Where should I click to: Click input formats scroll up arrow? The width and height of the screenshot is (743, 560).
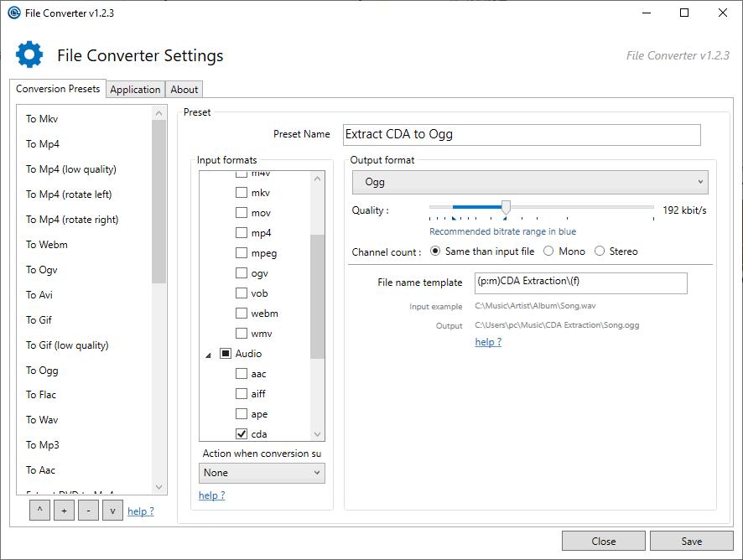[318, 179]
